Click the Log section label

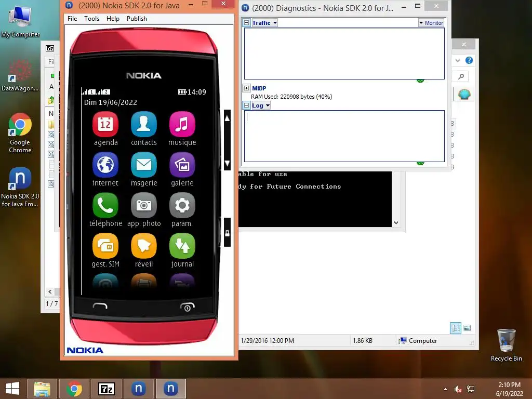click(x=258, y=105)
